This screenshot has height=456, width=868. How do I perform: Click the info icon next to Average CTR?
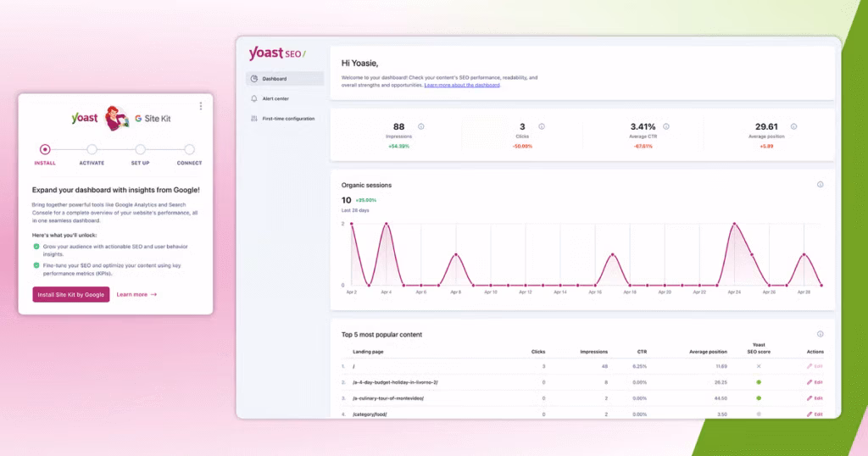pyautogui.click(x=666, y=126)
